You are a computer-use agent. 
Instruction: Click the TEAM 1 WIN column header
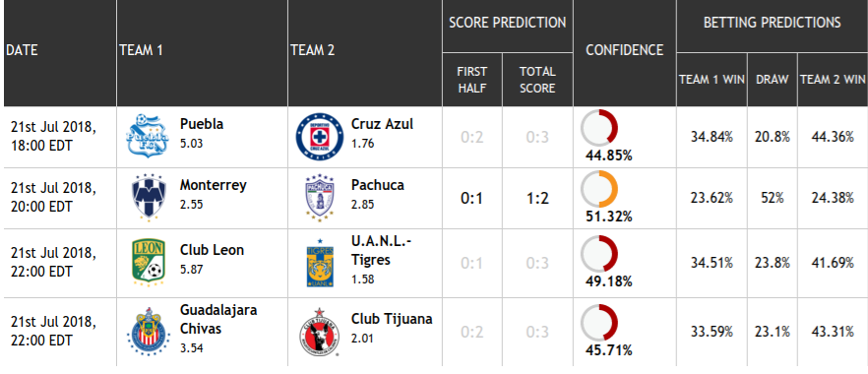pyautogui.click(x=712, y=80)
